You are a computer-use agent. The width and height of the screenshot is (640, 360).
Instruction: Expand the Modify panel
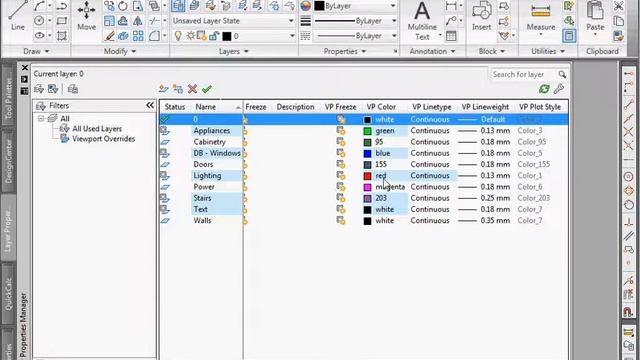(120, 51)
